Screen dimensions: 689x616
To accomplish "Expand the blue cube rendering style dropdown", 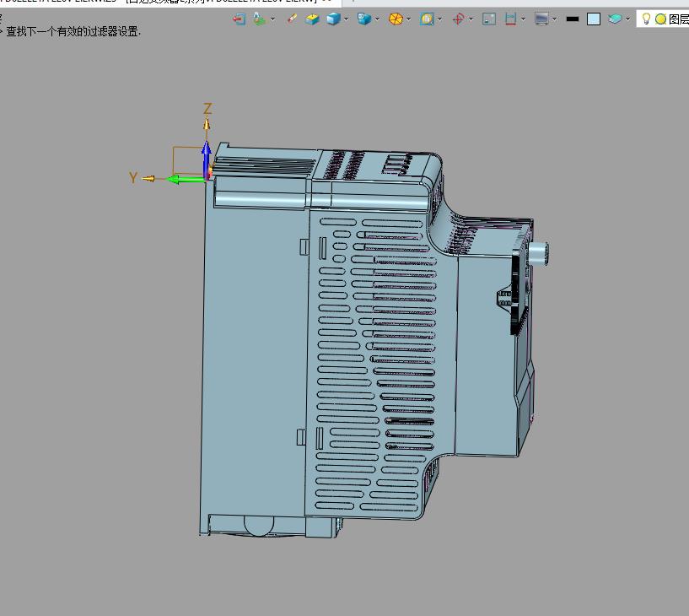I will point(347,19).
